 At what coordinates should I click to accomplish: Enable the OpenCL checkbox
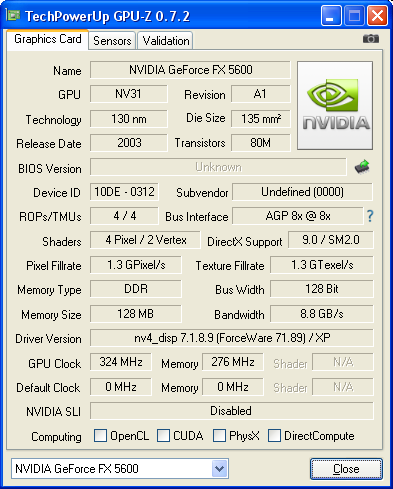[100, 435]
